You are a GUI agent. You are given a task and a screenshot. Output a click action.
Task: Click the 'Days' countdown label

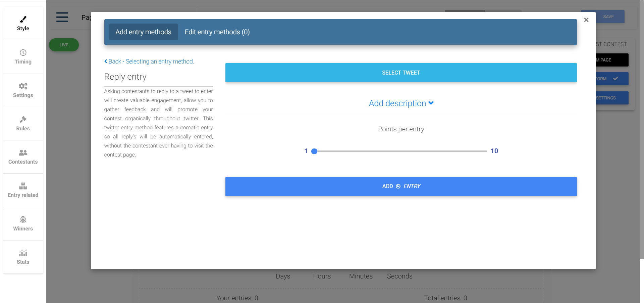(x=283, y=276)
